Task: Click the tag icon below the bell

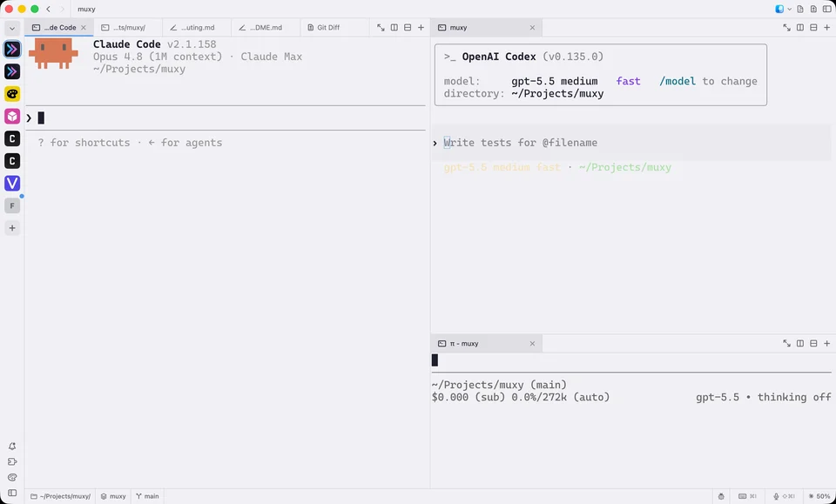Action: [12, 462]
